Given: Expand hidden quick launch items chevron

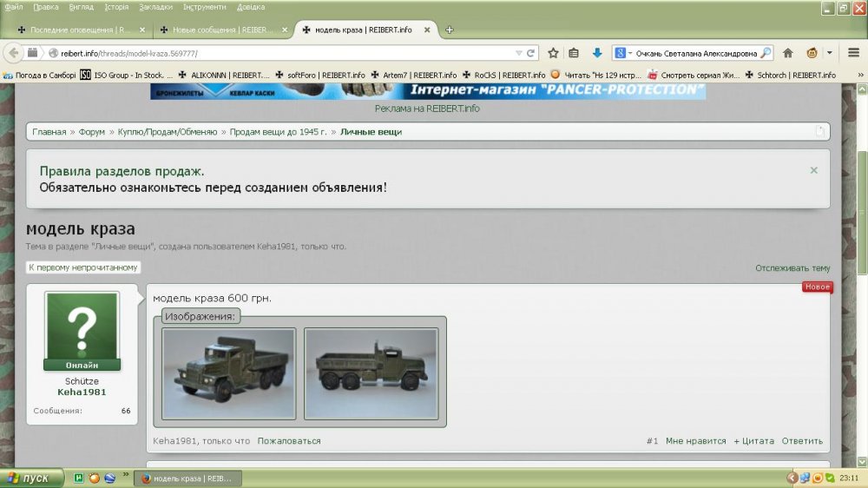Looking at the screenshot, I should (x=126, y=475).
